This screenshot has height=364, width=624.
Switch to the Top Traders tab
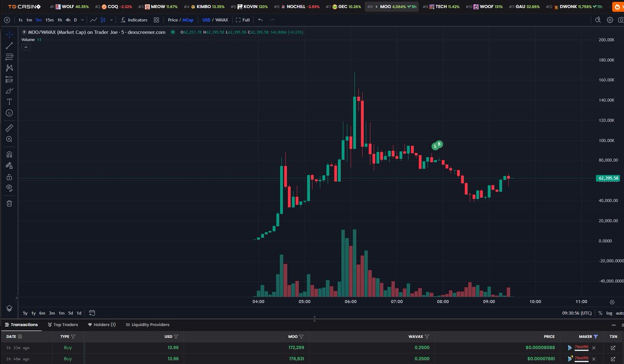(x=62, y=324)
